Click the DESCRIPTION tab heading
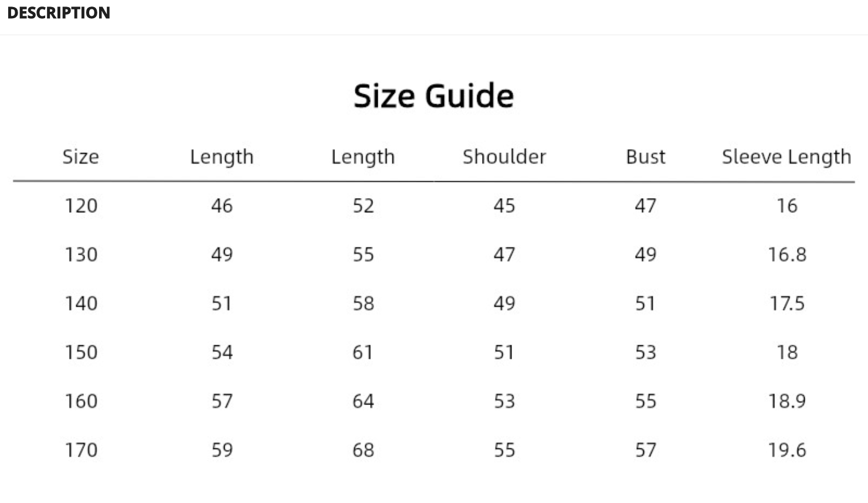Screen dimensions: 868x503 point(59,13)
